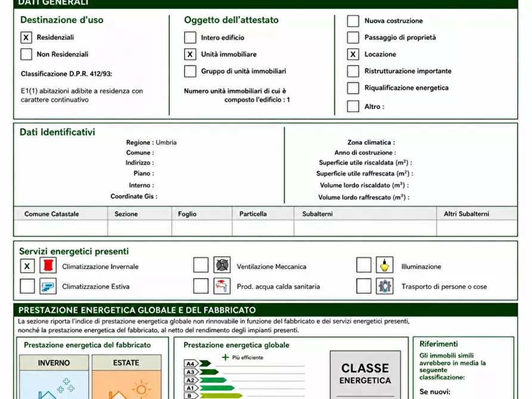Click the Volume lordo raffrescato label
532x399 pixels.
coord(364,197)
